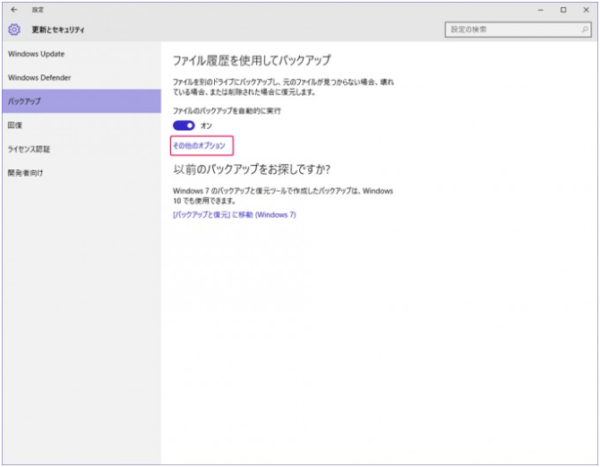
Task: Turn off automatic file backup toggle
Action: click(x=184, y=126)
